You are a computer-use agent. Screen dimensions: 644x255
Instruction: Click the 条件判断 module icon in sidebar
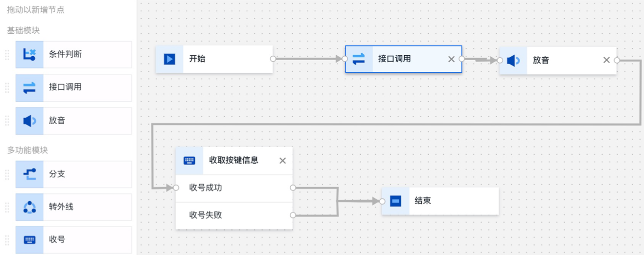click(29, 54)
